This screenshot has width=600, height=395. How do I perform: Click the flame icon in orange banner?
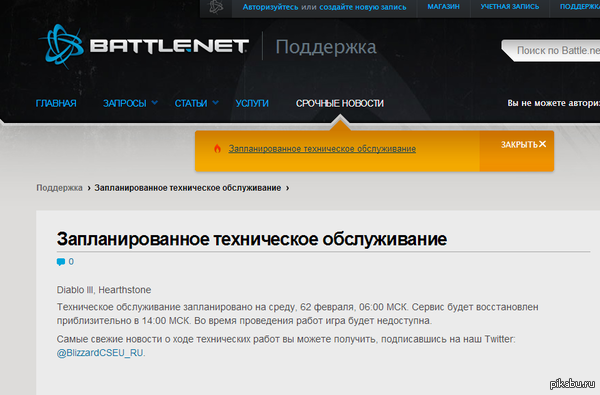click(217, 149)
